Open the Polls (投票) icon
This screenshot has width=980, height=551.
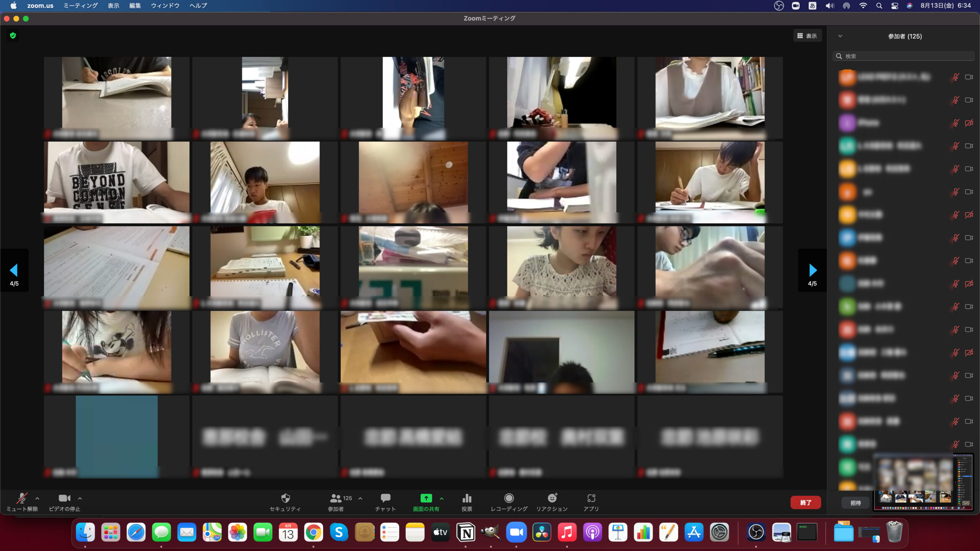(467, 498)
